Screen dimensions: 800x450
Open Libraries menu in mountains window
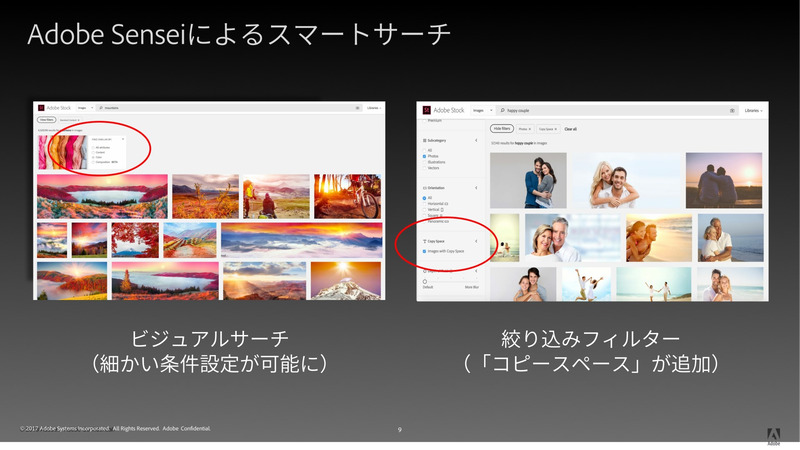(374, 108)
